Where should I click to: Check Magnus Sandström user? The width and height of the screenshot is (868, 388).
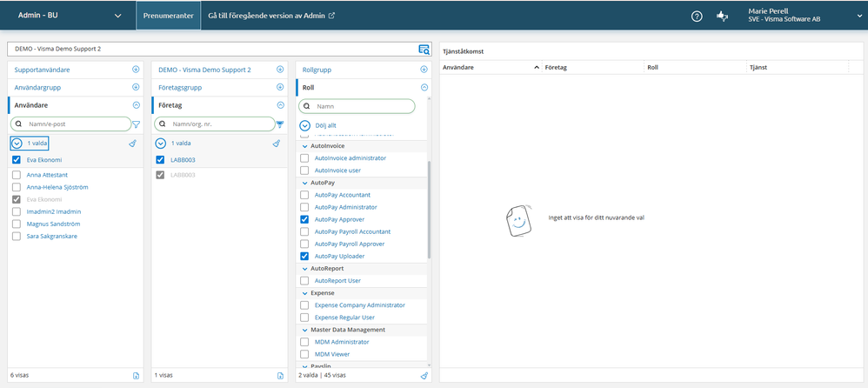pyautogui.click(x=16, y=224)
